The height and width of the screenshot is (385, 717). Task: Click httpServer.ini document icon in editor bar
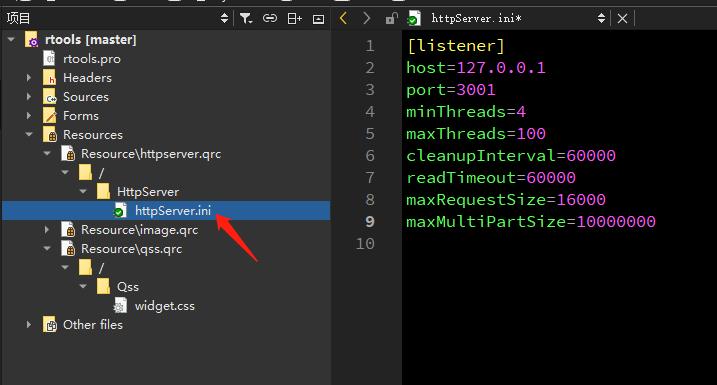click(x=414, y=18)
